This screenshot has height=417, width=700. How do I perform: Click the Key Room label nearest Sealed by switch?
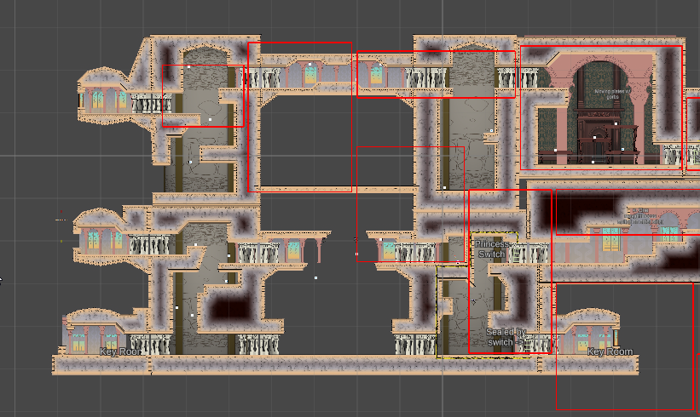click(610, 352)
